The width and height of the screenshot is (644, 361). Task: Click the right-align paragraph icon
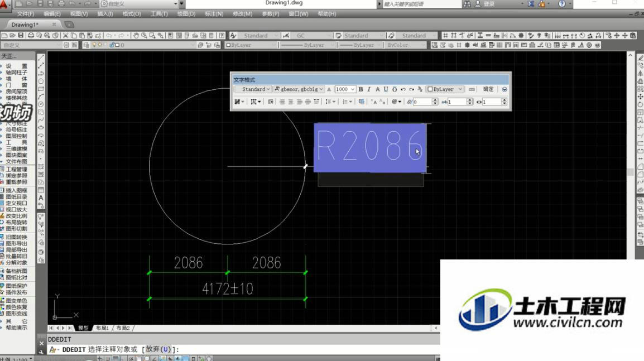300,102
